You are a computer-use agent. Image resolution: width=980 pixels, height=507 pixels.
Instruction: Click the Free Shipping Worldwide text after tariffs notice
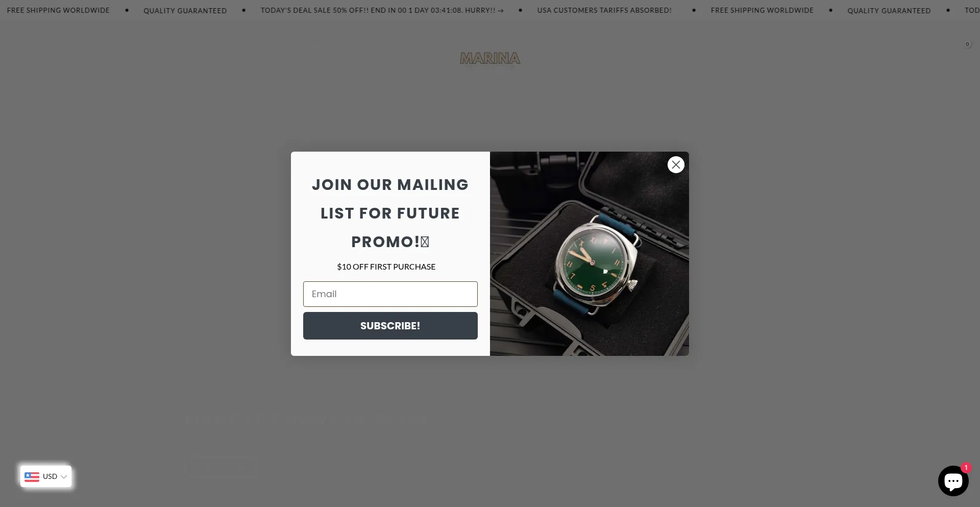coord(762,10)
